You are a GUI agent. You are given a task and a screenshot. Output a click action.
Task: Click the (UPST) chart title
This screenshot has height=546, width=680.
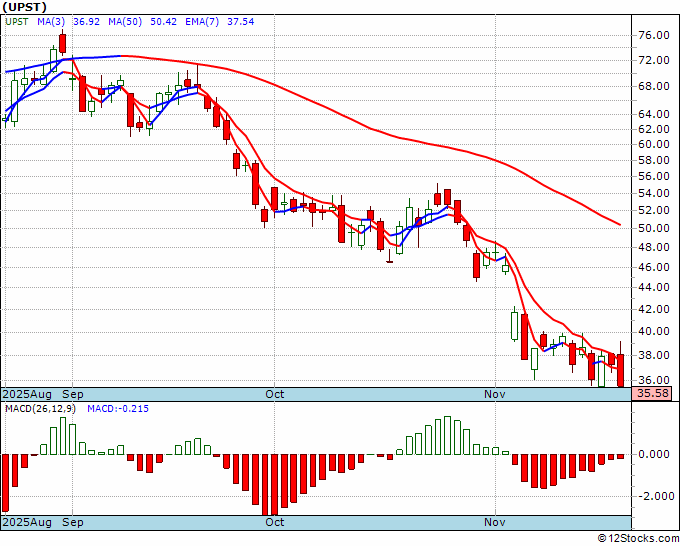[24, 7]
